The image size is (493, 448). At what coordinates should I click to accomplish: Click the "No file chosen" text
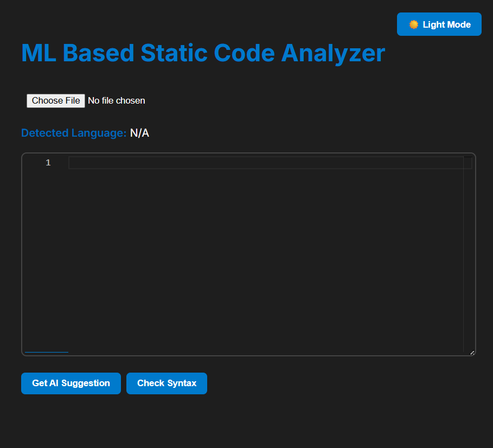click(x=117, y=101)
